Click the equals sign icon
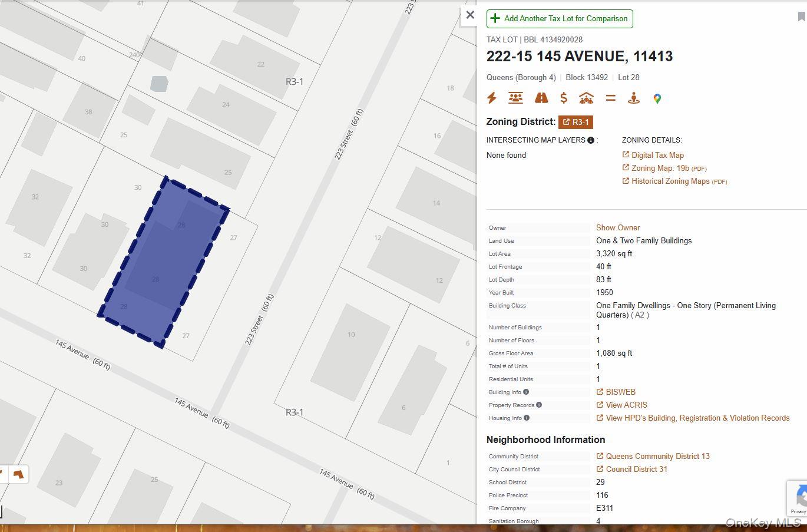The image size is (807, 532). click(610, 98)
